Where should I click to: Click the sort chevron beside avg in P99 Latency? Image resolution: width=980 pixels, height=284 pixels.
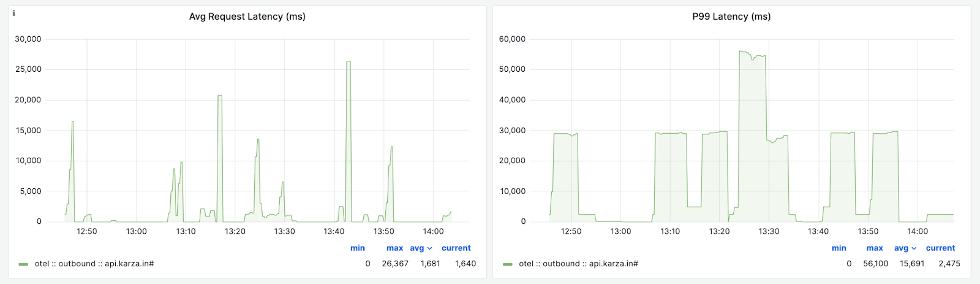(914, 249)
